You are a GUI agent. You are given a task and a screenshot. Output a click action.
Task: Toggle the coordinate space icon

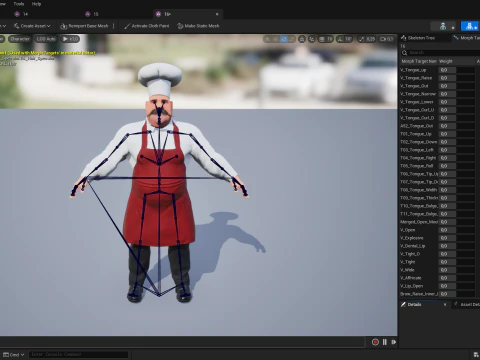pyautogui.click(x=302, y=39)
